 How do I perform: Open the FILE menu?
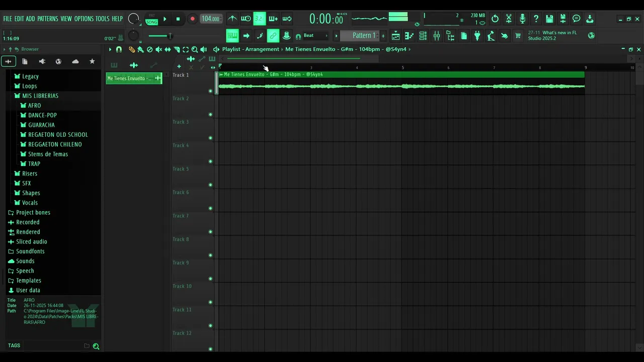(x=8, y=19)
